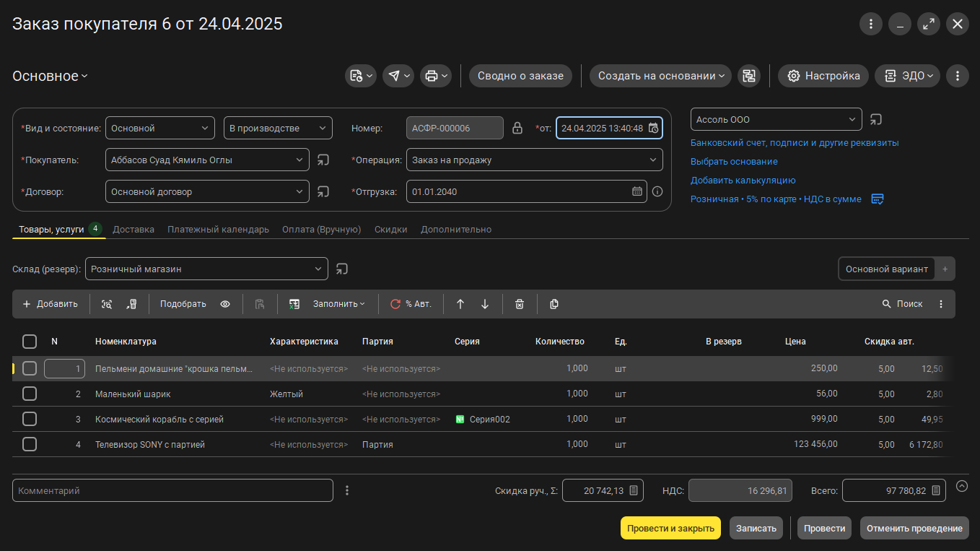Open the document structure icon near Создать на основании
This screenshot has height=551, width=980.
tap(749, 76)
